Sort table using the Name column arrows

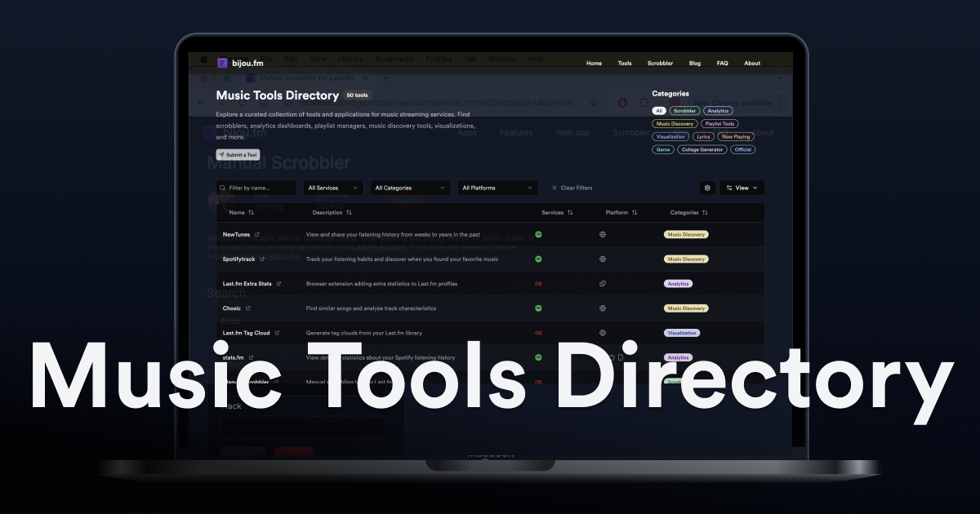(x=251, y=212)
